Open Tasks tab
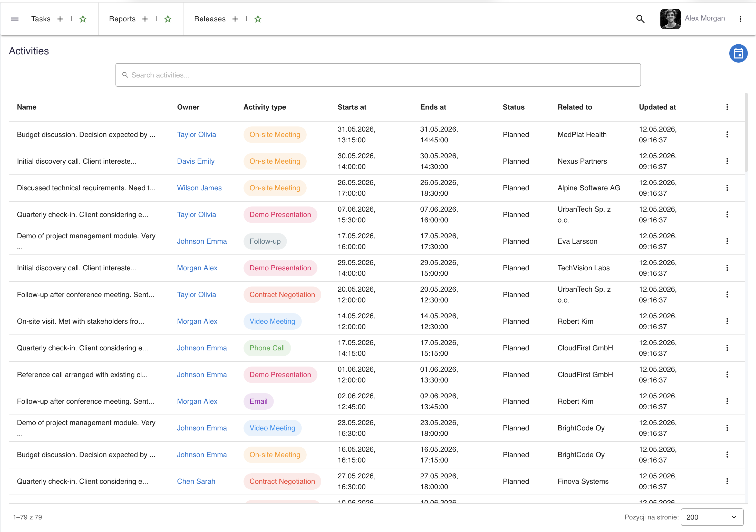 tap(41, 19)
